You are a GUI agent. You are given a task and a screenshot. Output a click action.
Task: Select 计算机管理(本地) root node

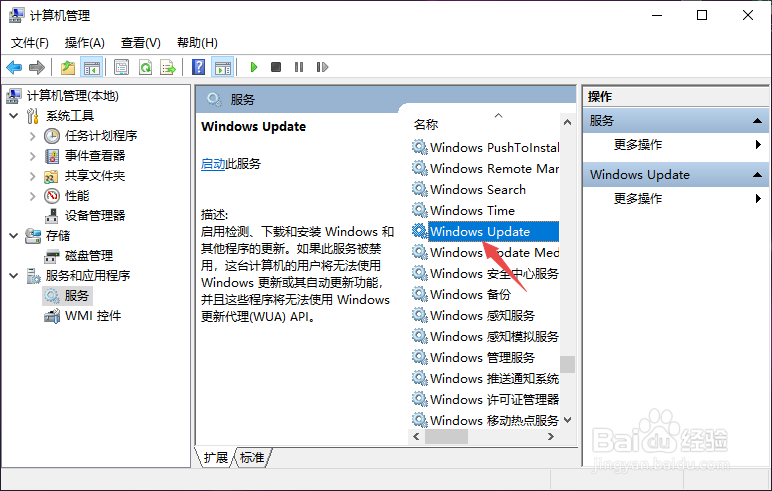point(72,96)
